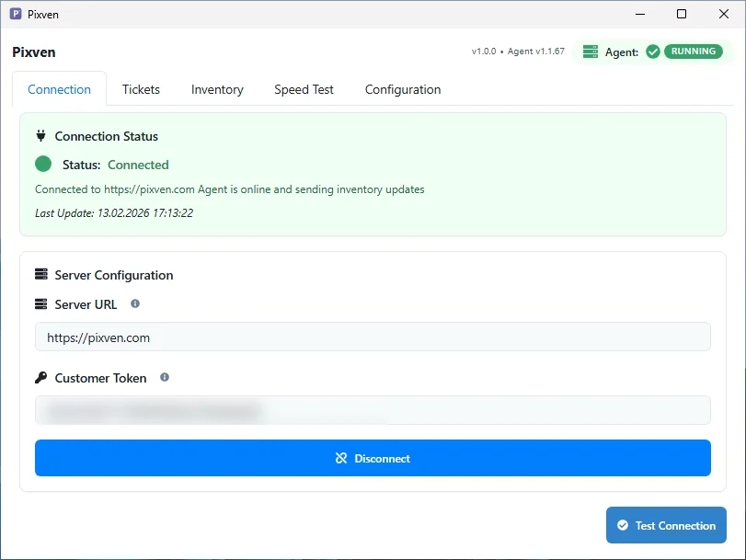This screenshot has height=560, width=746.
Task: Click the Pixven app icon in title bar
Action: pyautogui.click(x=16, y=14)
